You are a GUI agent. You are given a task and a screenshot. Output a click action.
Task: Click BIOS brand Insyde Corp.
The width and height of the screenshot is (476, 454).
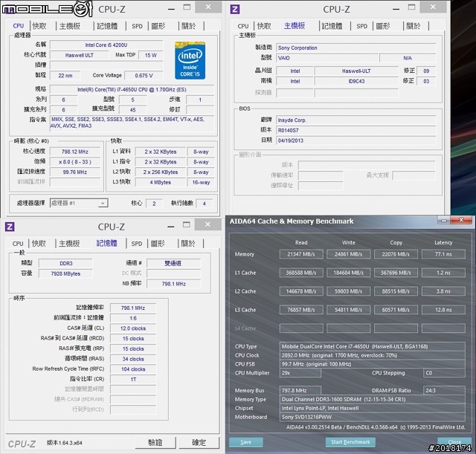click(x=356, y=120)
